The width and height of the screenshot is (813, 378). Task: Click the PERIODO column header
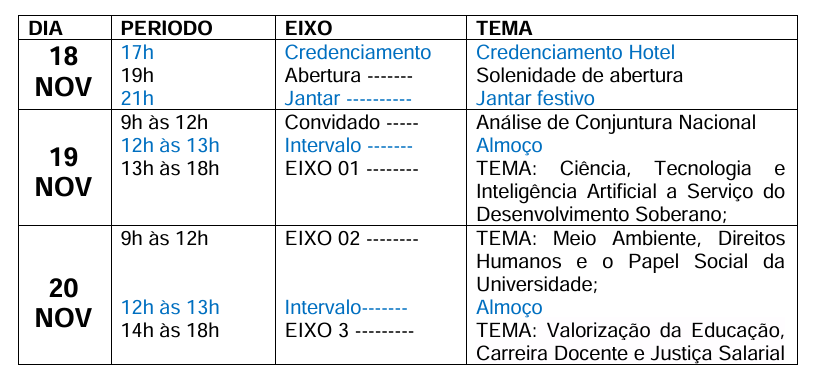166,29
